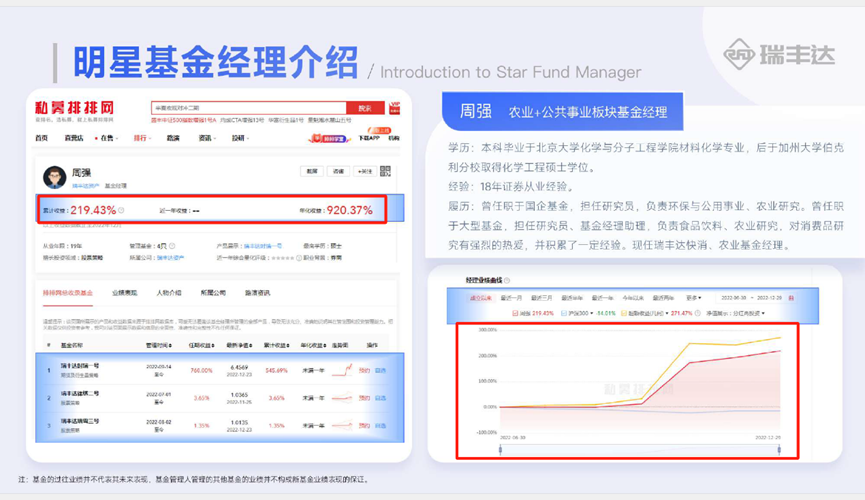Click 自选 in fund row 2
Image resolution: width=865 pixels, height=500 pixels.
(x=381, y=398)
